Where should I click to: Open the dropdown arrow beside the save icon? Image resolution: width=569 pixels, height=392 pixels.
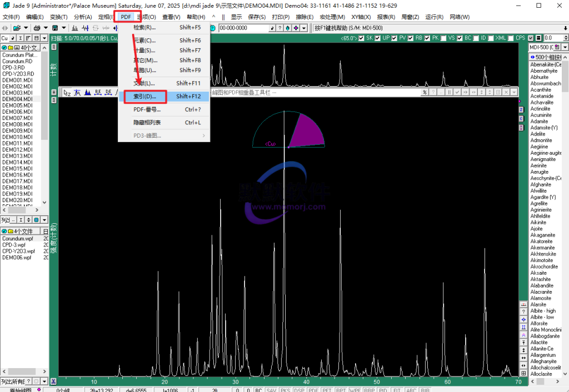click(64, 28)
